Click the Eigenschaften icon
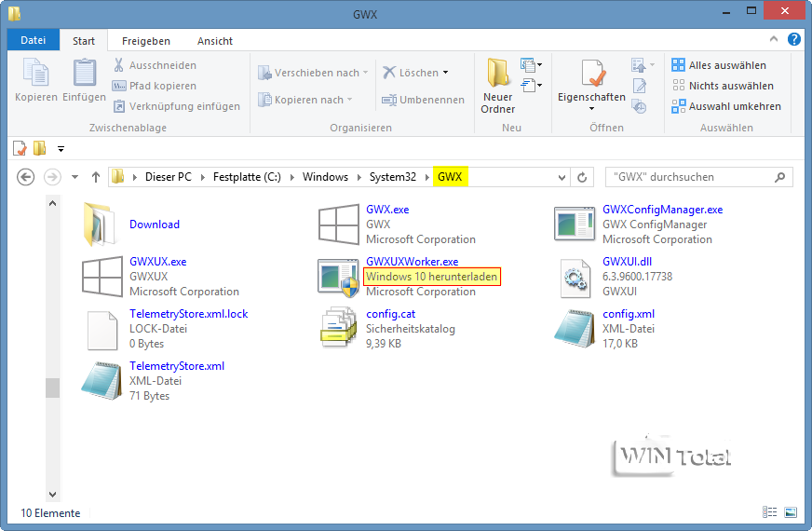The width and height of the screenshot is (812, 531). click(591, 74)
